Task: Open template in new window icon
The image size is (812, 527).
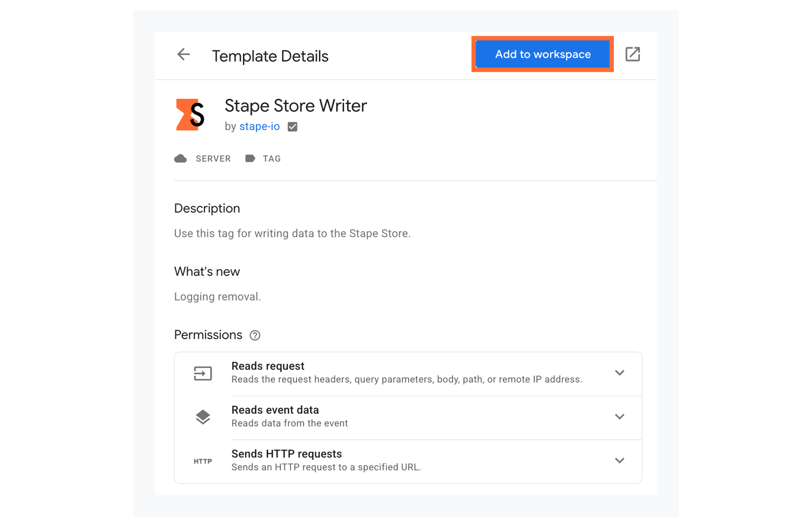Action: point(632,54)
